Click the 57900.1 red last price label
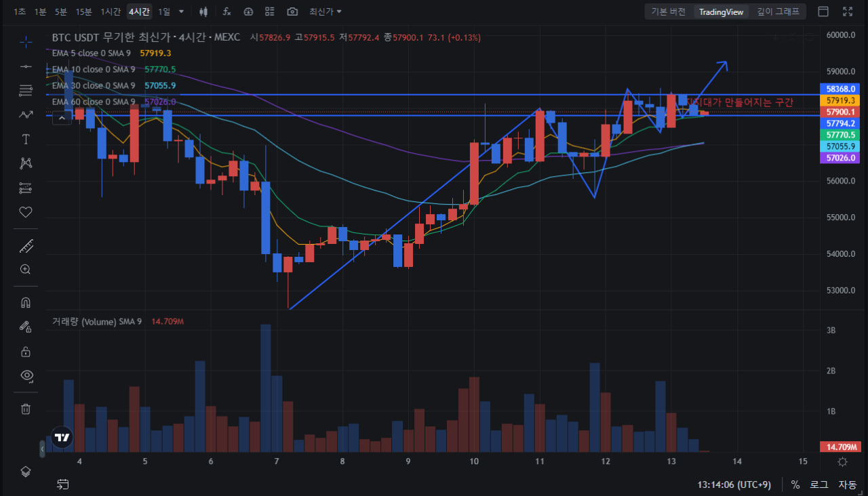 840,112
